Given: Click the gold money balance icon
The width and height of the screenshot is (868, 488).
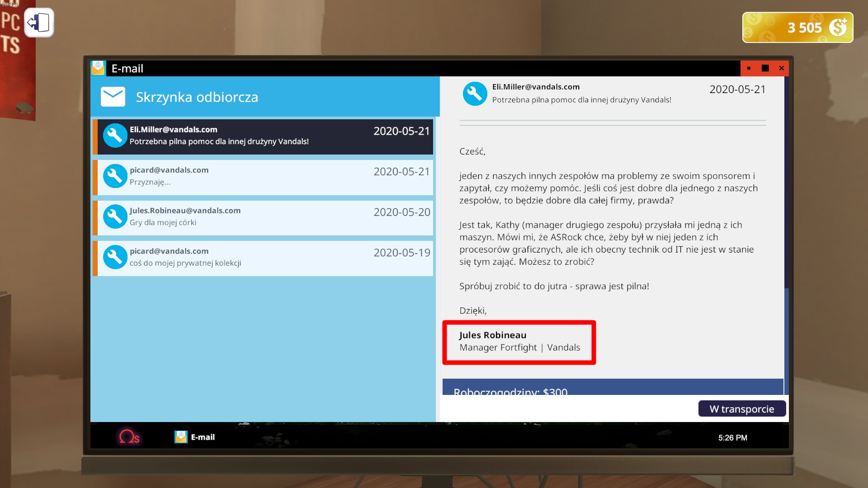Looking at the screenshot, I should 838,28.
